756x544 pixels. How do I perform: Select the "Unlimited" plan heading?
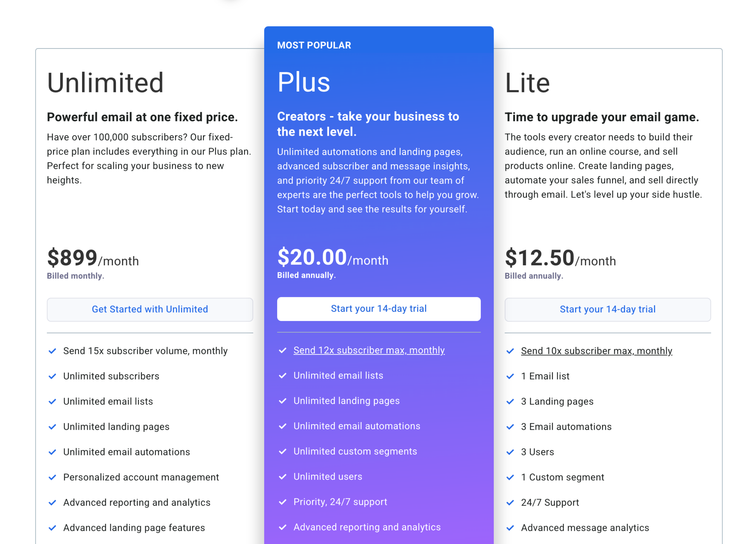[105, 83]
